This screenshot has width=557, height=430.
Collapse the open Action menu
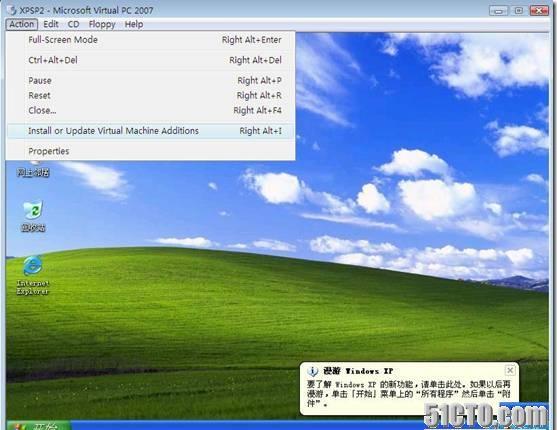(22, 24)
